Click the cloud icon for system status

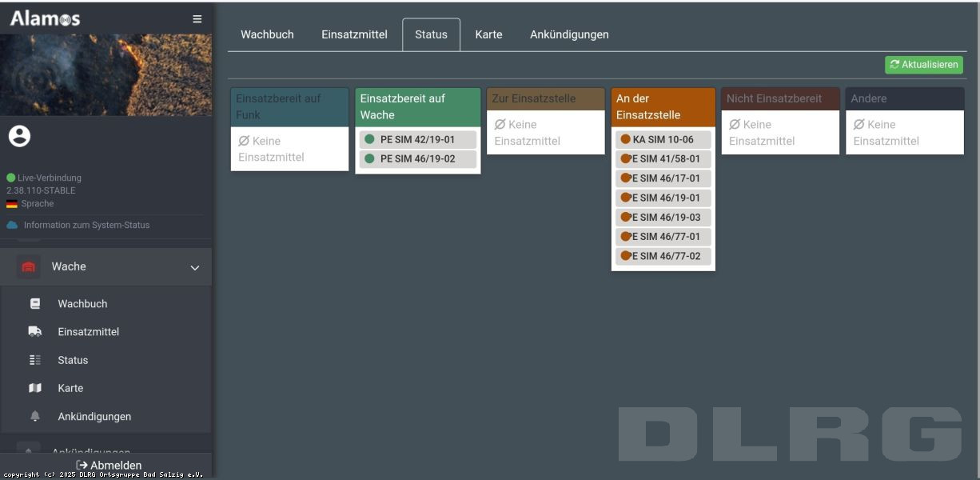(x=12, y=225)
